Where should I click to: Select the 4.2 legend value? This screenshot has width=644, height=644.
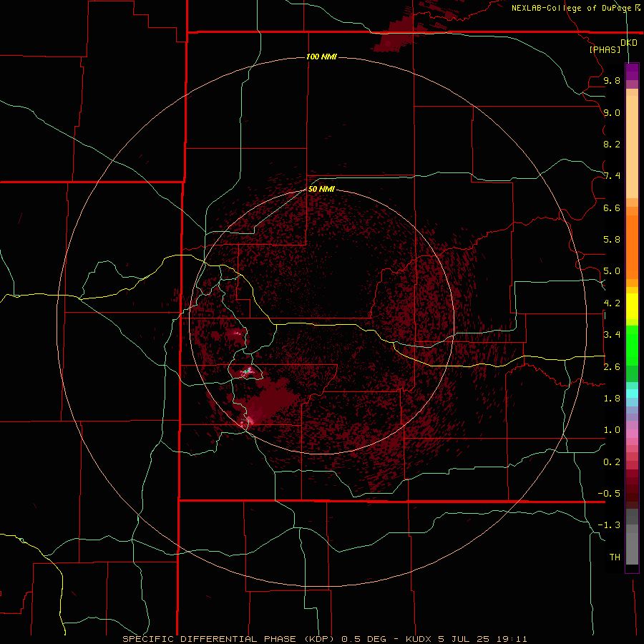pos(612,303)
